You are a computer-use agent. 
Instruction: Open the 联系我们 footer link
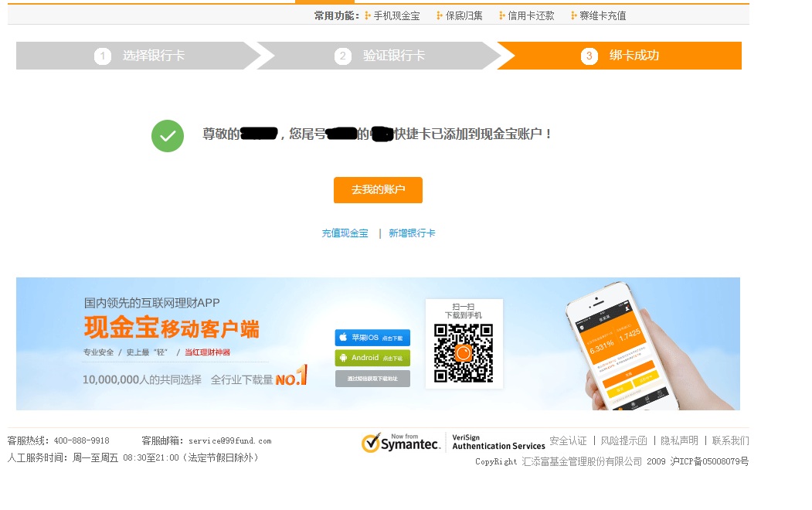point(730,440)
